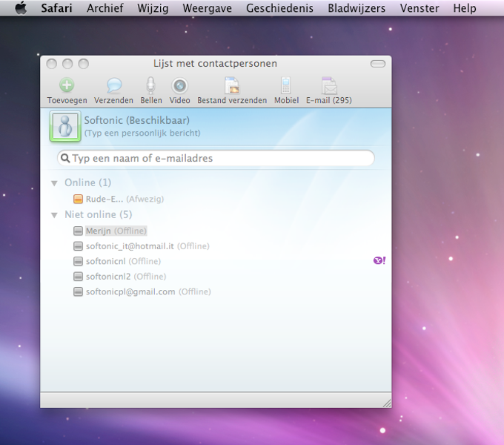Open the Venster menu
This screenshot has height=445, width=504.
coord(420,8)
